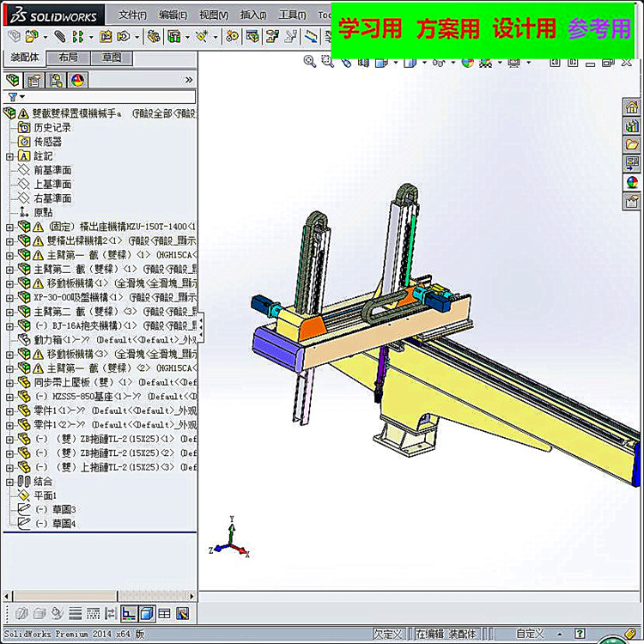Click the apply scene icon
This screenshot has height=644, width=644.
click(485, 63)
